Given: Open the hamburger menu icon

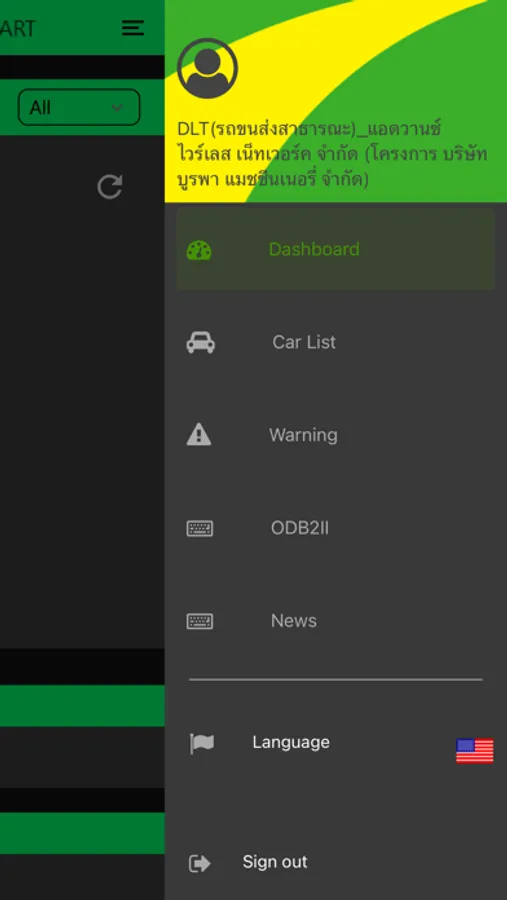Looking at the screenshot, I should pos(133,28).
